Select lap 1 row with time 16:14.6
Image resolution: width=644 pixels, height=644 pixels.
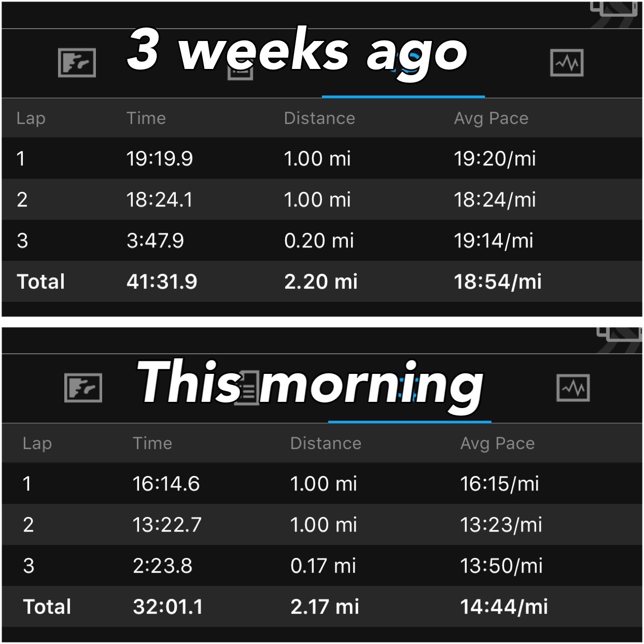(x=321, y=484)
